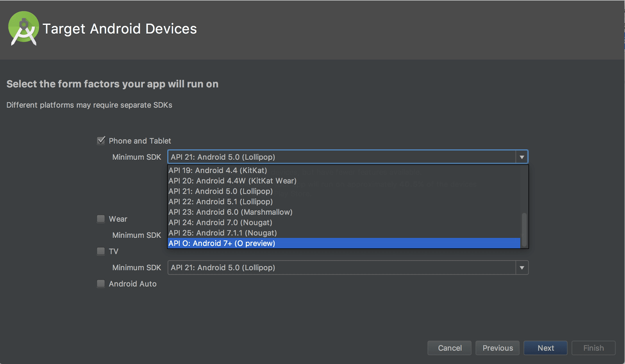
Task: Select API 24: Android 7.0 (Nougat)
Action: pos(220,223)
